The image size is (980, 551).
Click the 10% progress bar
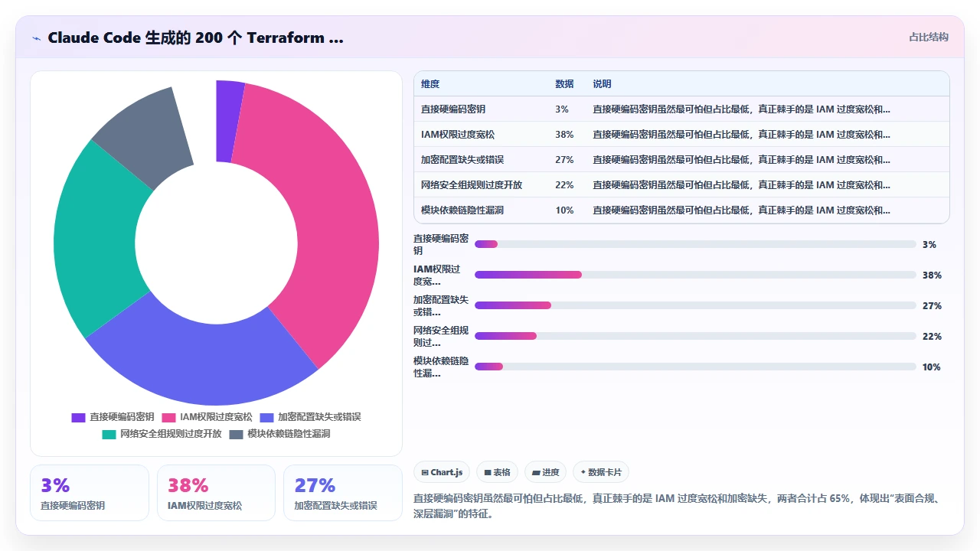695,367
